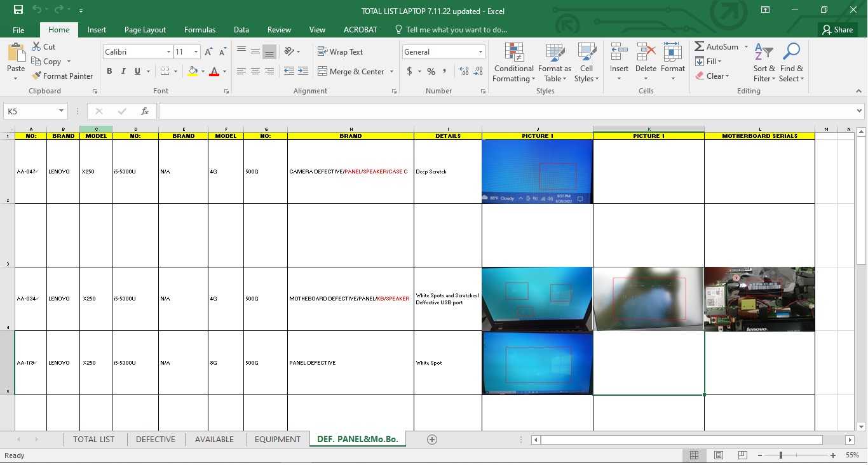Add a new sheet with the plus button
This screenshot has height=465, width=868.
(432, 440)
